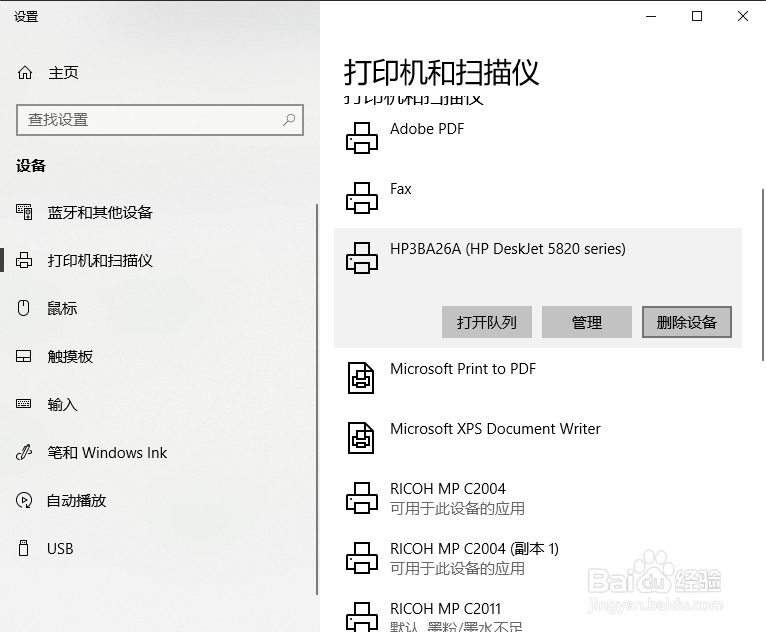Click the RICOH MP C2004 printer icon
This screenshot has width=766, height=632.
coord(362,498)
